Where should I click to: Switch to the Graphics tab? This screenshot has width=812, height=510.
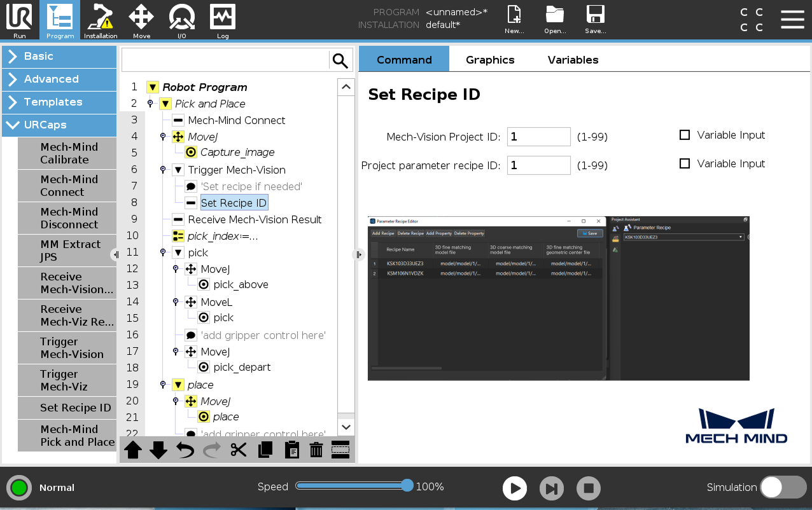coord(490,59)
